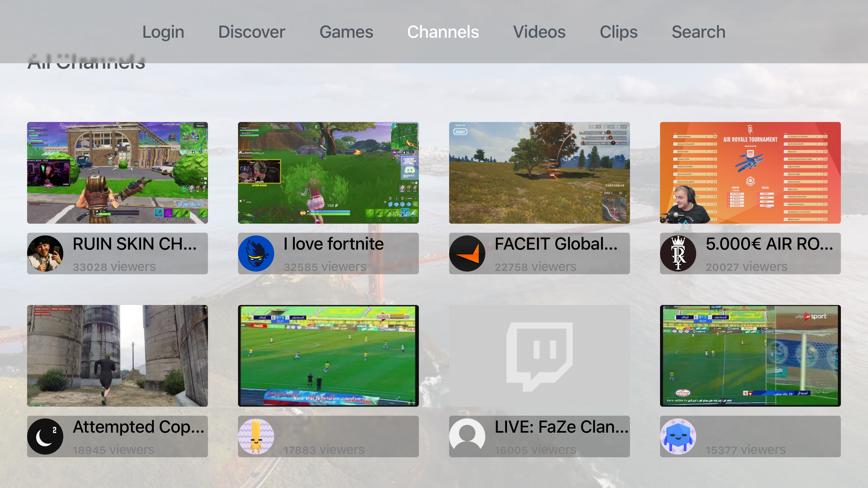Click the 33028 viewers label
868x488 pixels.
pos(114,267)
